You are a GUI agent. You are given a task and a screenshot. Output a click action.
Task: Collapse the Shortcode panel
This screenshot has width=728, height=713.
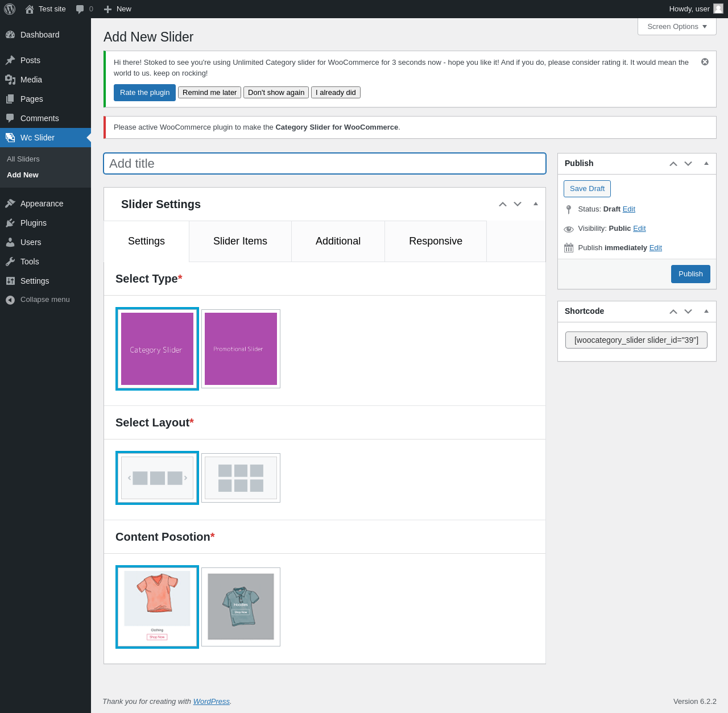(x=706, y=311)
